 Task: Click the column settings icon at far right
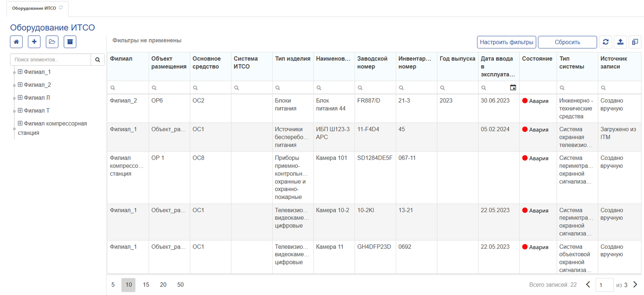(x=635, y=42)
